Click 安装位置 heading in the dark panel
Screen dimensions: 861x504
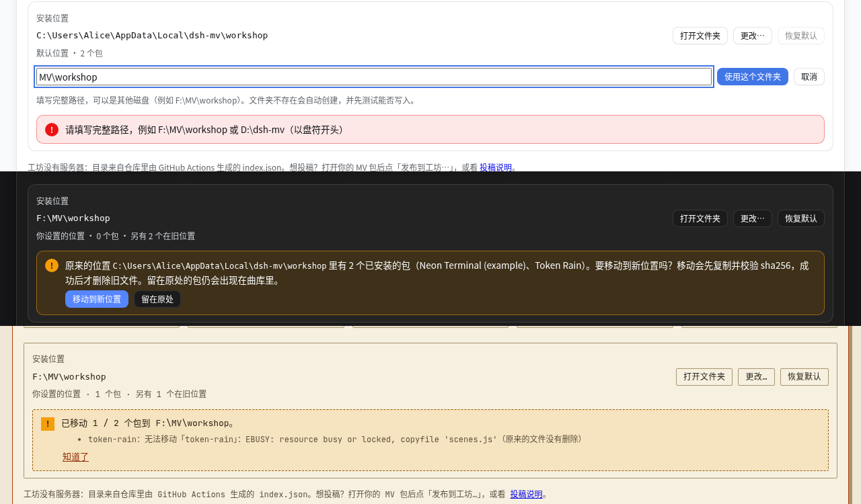tap(52, 201)
